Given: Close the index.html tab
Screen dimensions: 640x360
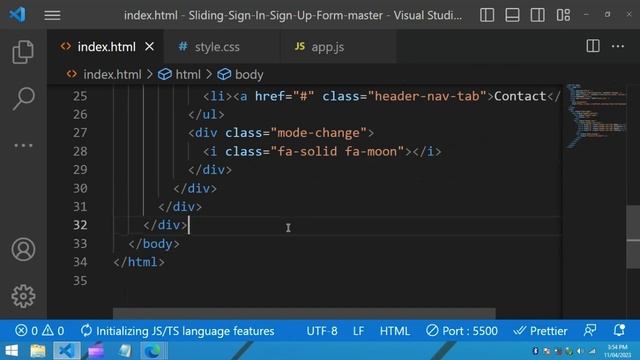Looking at the screenshot, I should [149, 47].
